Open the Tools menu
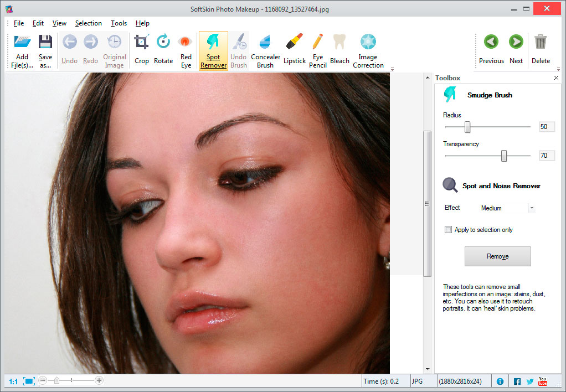The width and height of the screenshot is (566, 392). [x=119, y=23]
